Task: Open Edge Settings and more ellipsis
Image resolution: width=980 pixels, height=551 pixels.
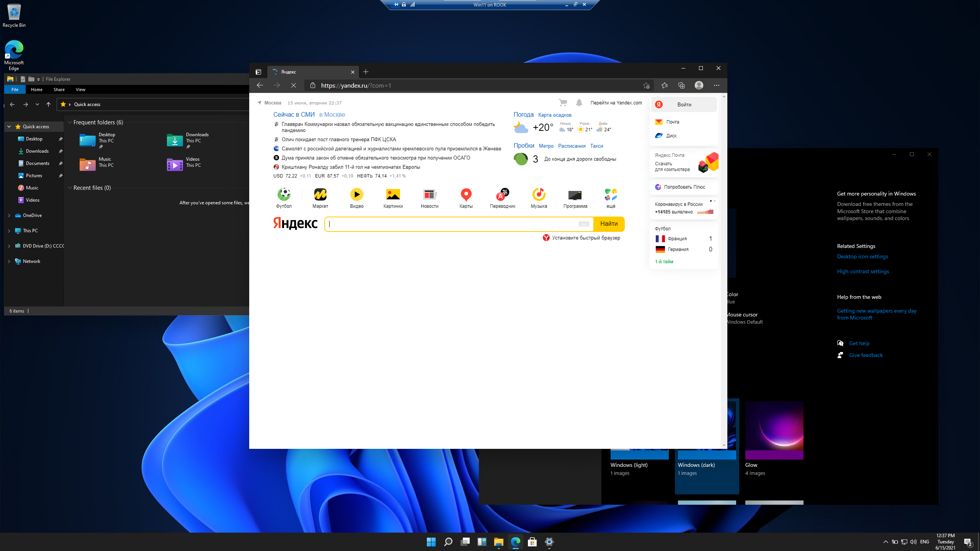Action: coord(717,85)
